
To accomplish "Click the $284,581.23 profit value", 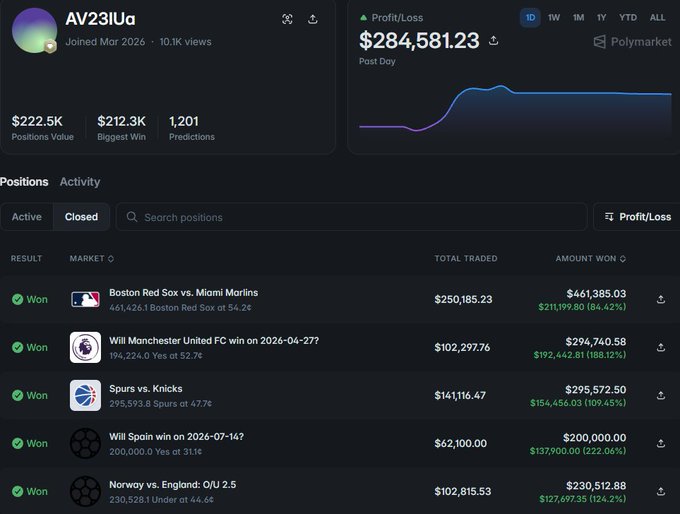I will click(x=419, y=41).
